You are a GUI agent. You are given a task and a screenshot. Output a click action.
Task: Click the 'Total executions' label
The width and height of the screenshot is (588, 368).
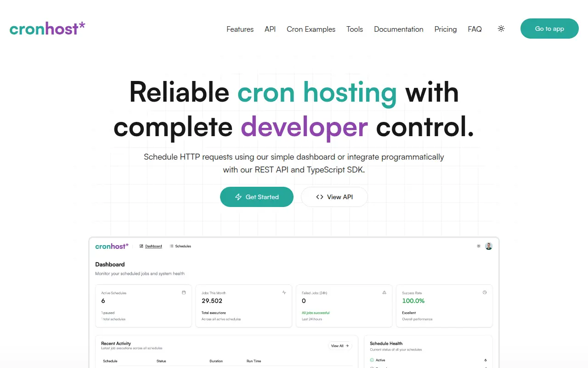(214, 313)
